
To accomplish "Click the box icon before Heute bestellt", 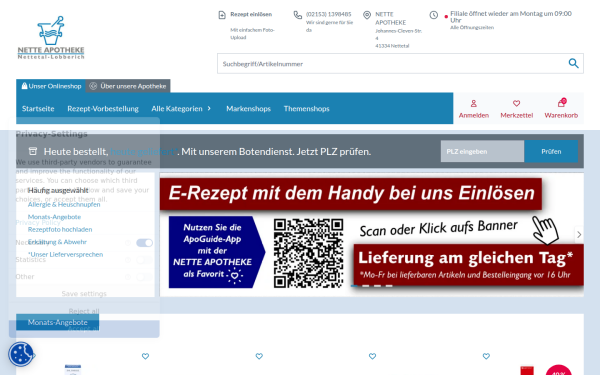I will [x=33, y=151].
